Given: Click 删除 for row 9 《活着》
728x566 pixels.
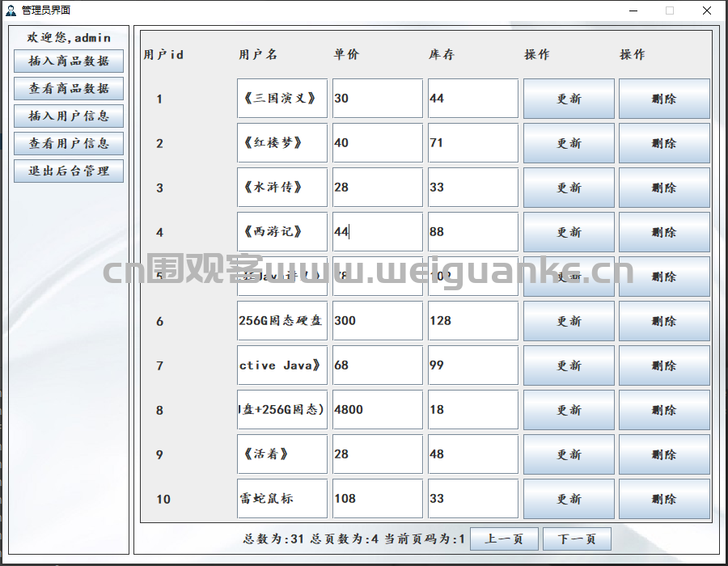Looking at the screenshot, I should pos(664,454).
